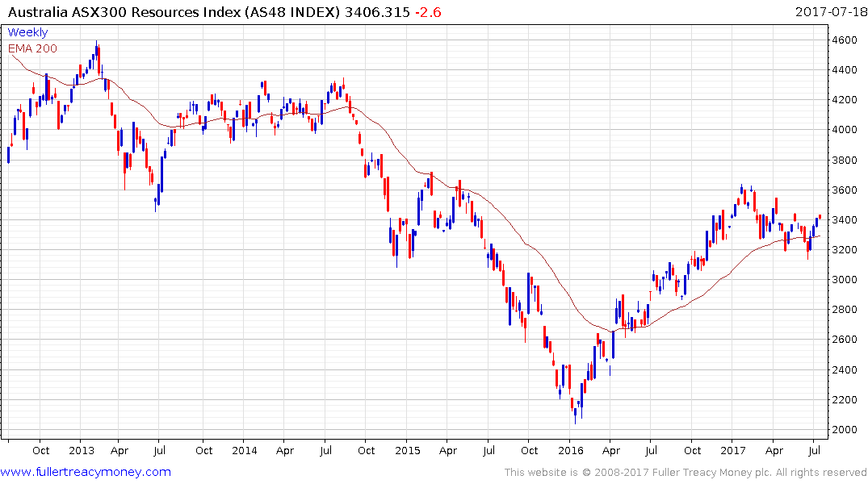The width and height of the screenshot is (868, 484).
Task: Click the '2017' year label on time axis
Action: [x=733, y=450]
